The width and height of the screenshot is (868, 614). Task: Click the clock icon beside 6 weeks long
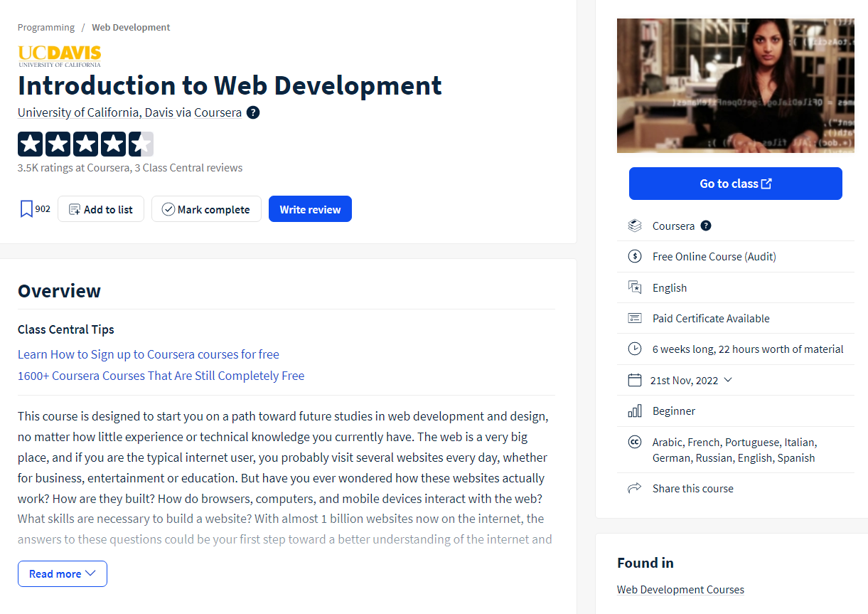point(635,349)
